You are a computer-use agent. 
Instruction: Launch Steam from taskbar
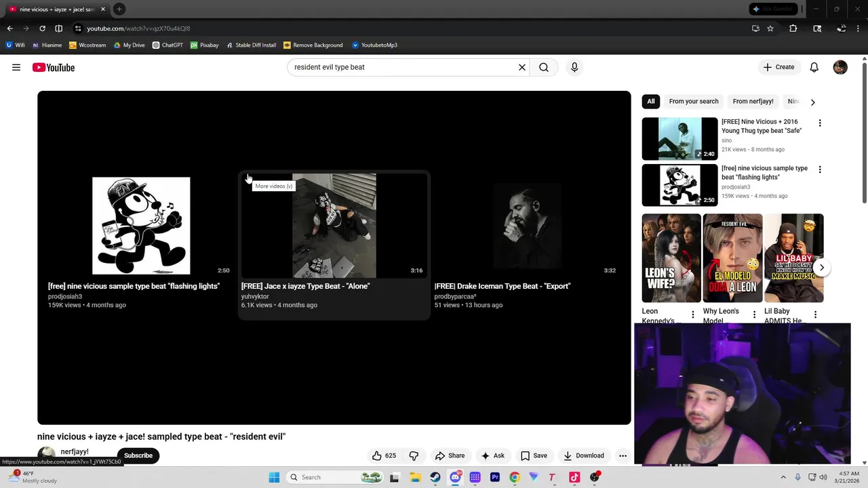[435, 477]
